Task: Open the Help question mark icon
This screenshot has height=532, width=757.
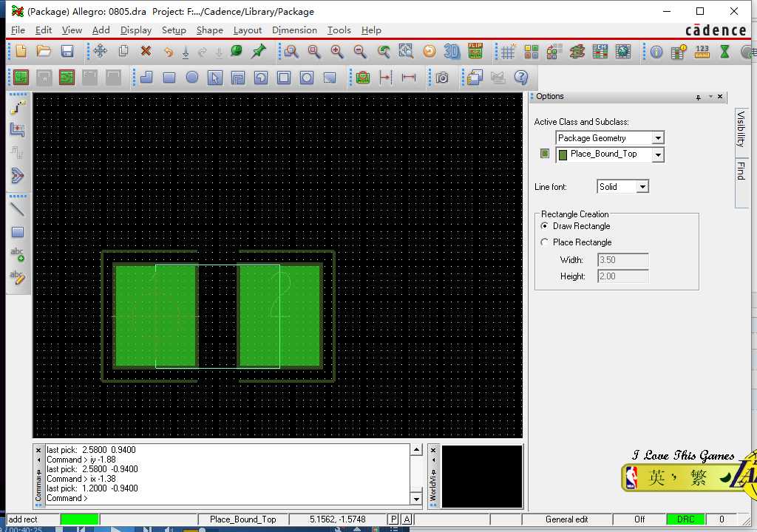Action: point(521,78)
